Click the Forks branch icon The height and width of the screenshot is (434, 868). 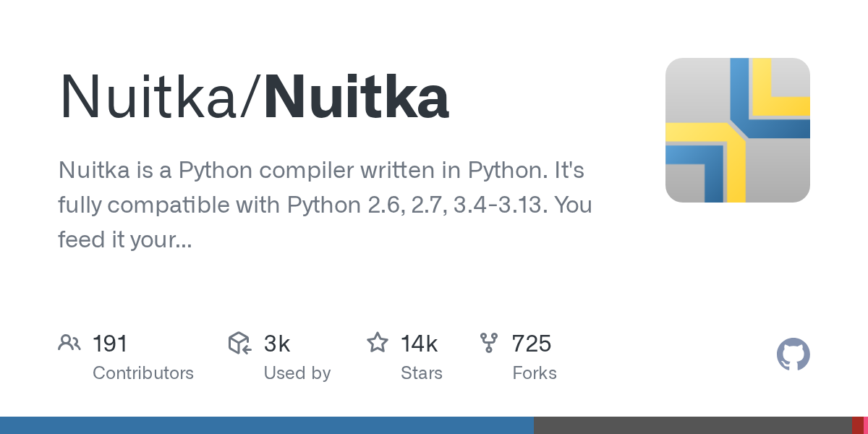pos(489,343)
